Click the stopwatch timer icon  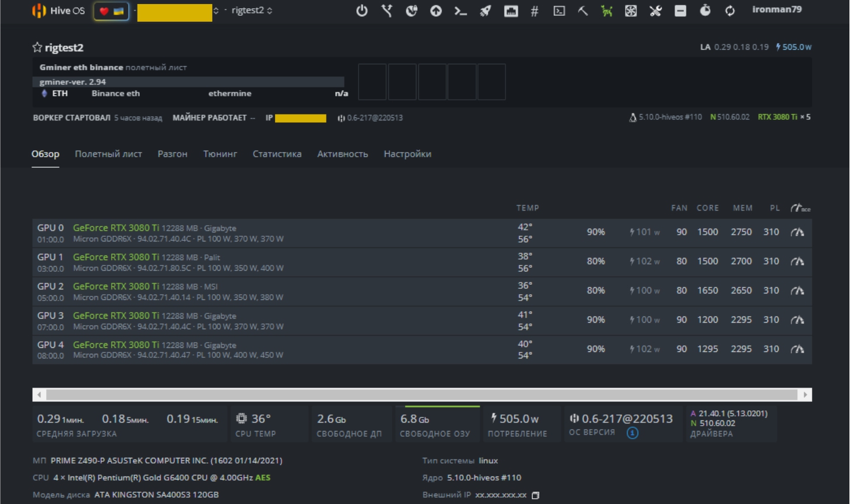(705, 10)
